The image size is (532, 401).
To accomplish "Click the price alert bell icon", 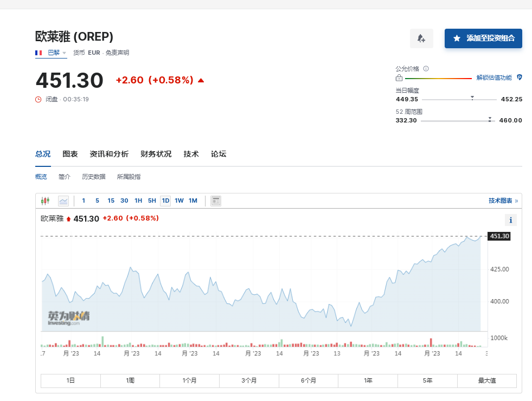I will pos(421,38).
